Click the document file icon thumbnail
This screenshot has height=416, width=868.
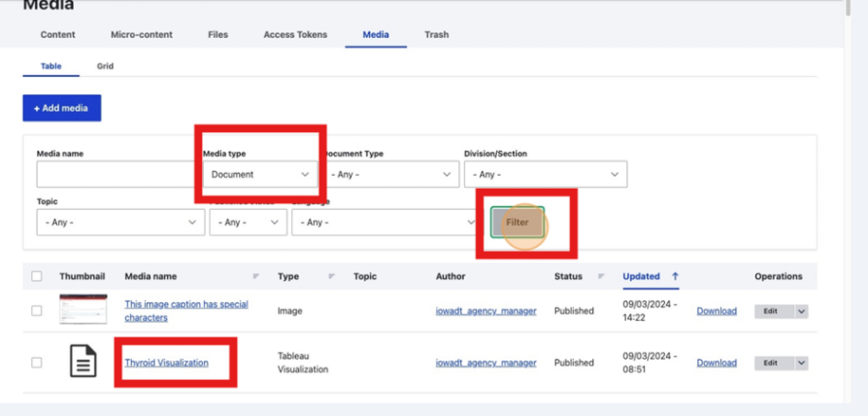click(83, 362)
